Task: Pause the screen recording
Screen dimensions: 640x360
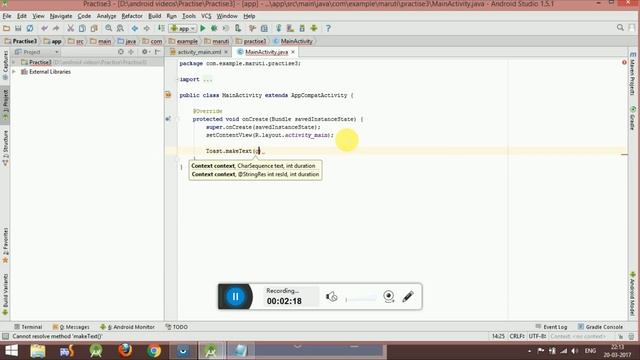Action: [x=236, y=296]
